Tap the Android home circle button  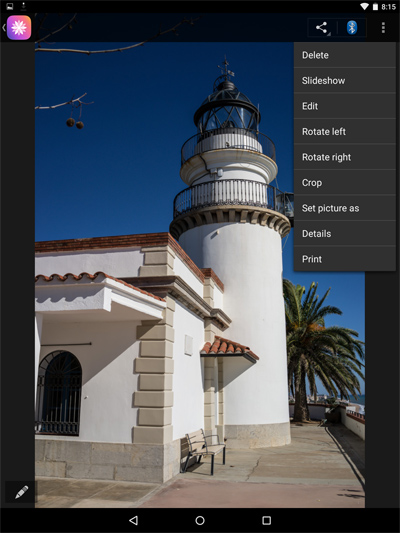(200, 520)
